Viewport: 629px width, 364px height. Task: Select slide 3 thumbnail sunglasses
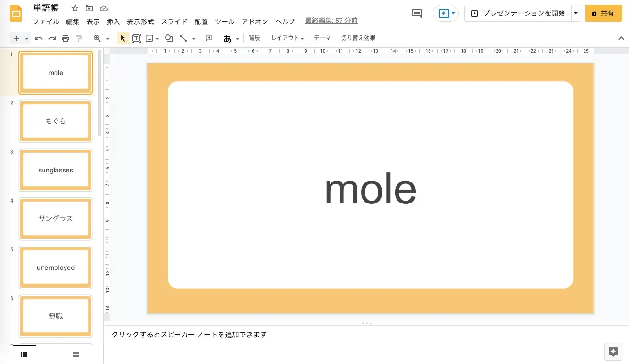tap(55, 170)
